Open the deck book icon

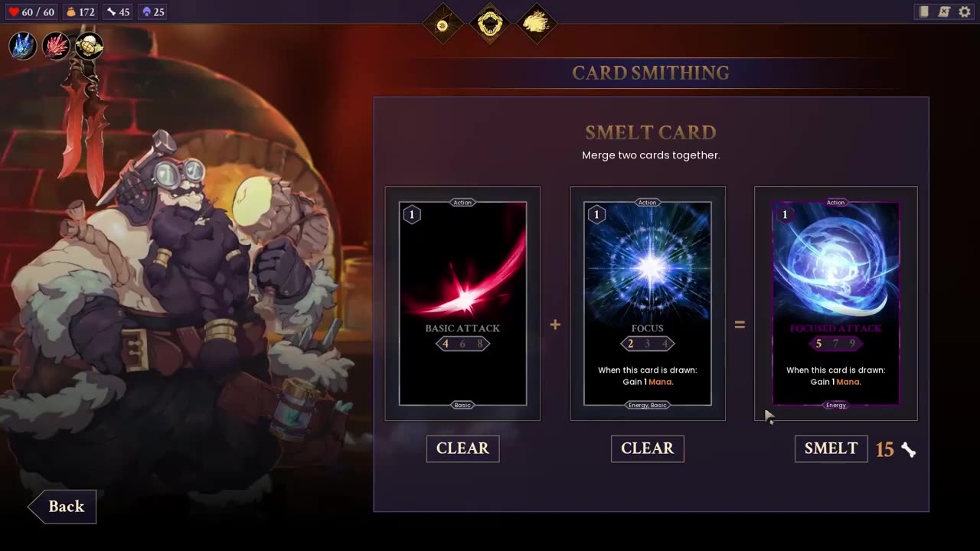[x=924, y=11]
